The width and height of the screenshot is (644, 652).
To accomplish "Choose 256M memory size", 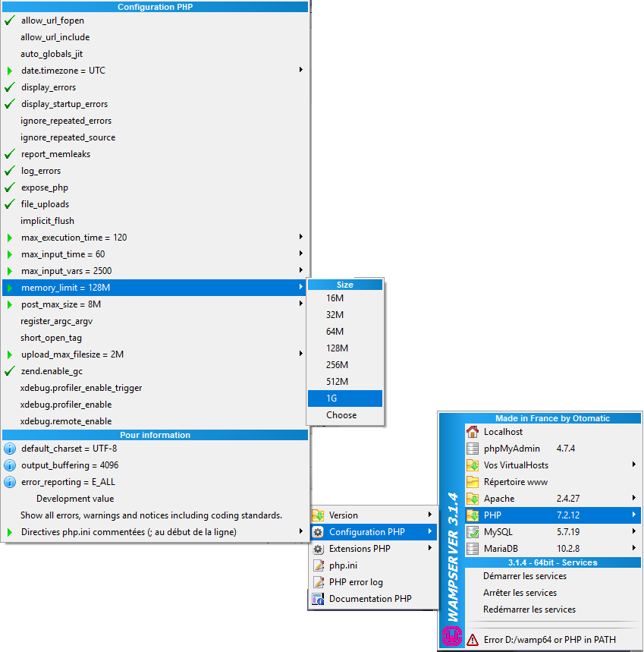I will 345,364.
